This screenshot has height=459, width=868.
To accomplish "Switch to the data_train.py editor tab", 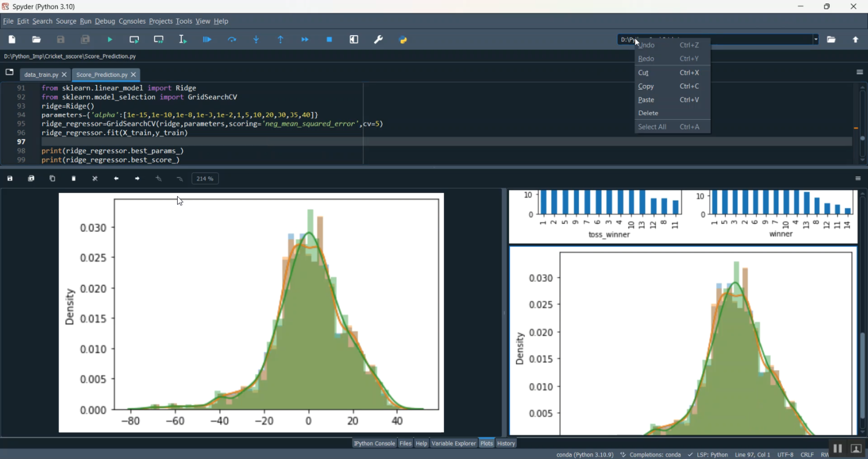I will pos(41,75).
